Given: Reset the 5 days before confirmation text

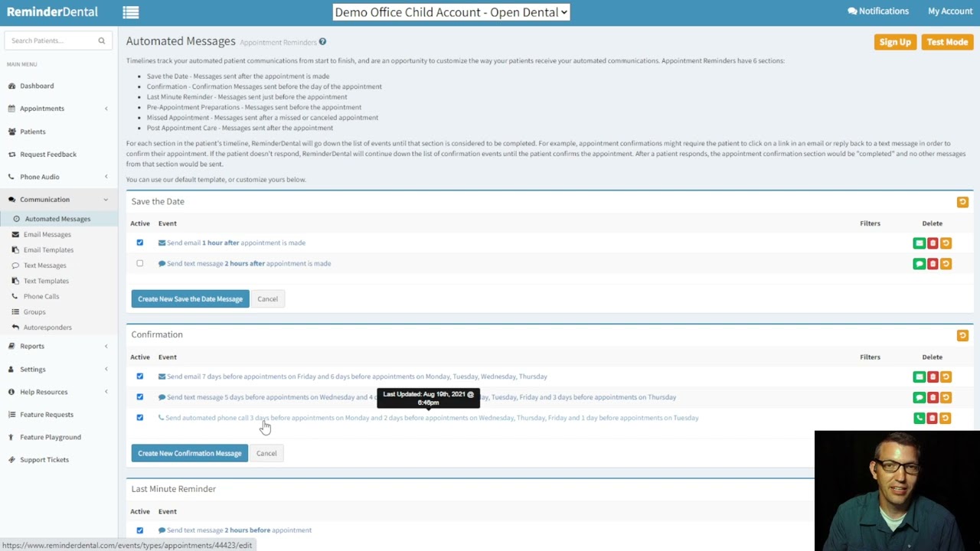Looking at the screenshot, I should point(946,398).
